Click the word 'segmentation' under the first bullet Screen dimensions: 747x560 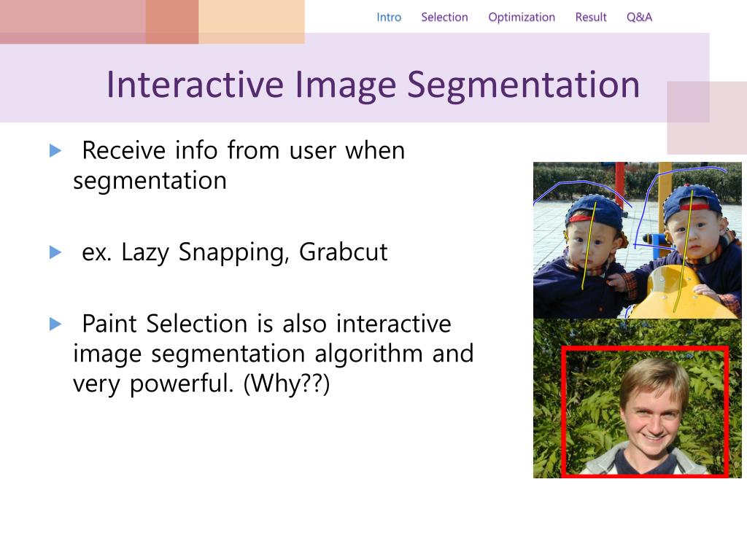150,181
